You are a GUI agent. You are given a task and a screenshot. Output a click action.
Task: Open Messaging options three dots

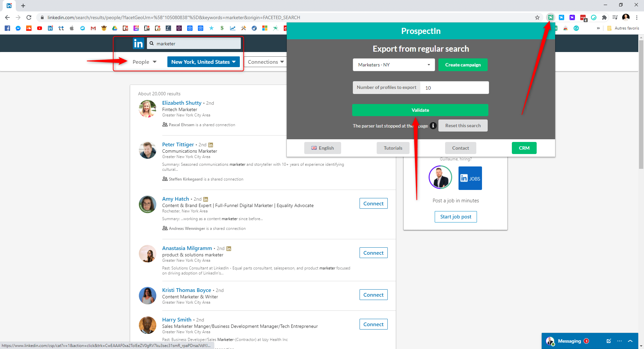(620, 341)
